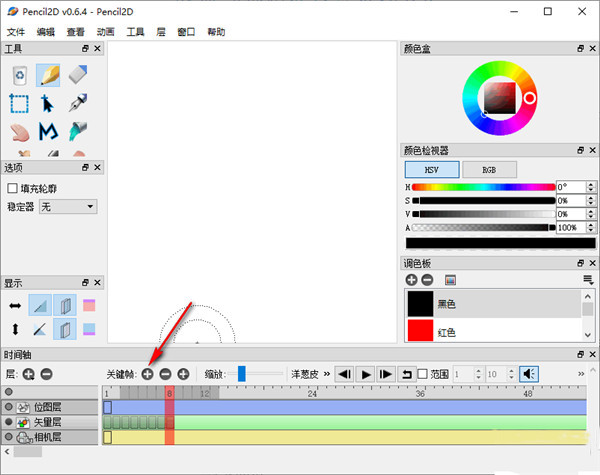Toggle the 范围 playback range checkbox
Screen dimensions: 600x475
(x=421, y=374)
